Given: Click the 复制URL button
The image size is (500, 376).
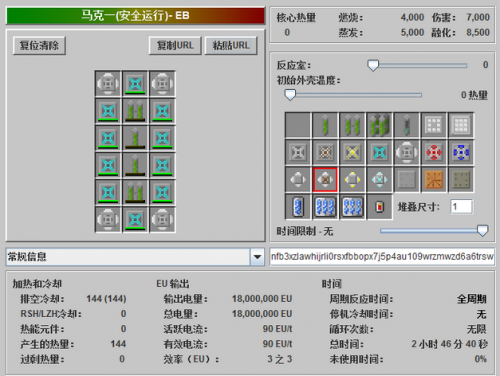Looking at the screenshot, I should 175,46.
